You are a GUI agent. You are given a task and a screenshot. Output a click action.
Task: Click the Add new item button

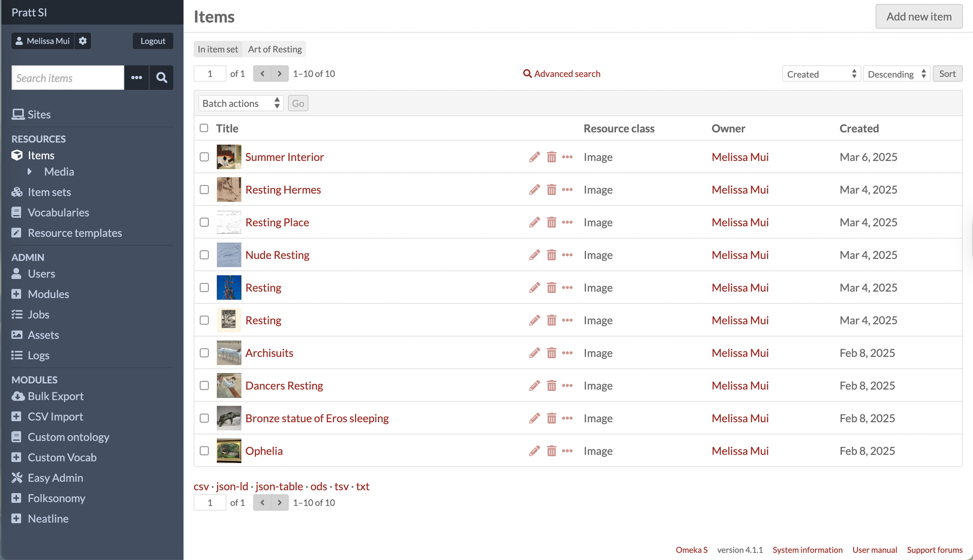[x=919, y=16]
